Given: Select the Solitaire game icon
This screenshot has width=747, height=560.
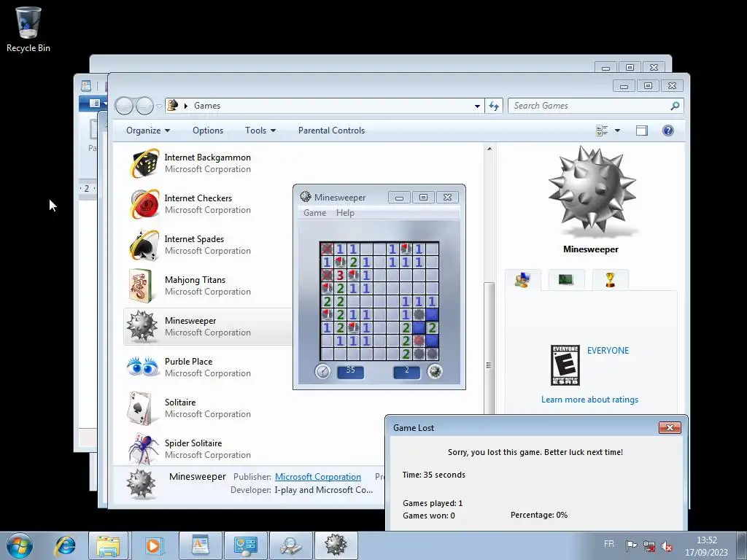Looking at the screenshot, I should pyautogui.click(x=140, y=408).
